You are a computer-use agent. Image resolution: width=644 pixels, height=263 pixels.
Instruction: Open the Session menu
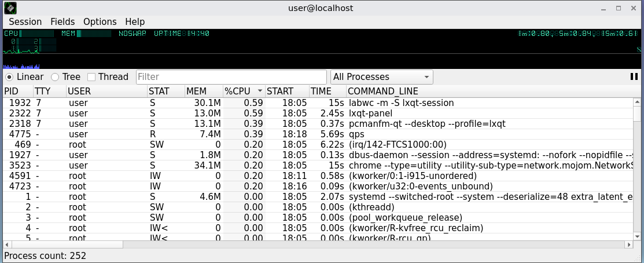[x=25, y=21]
